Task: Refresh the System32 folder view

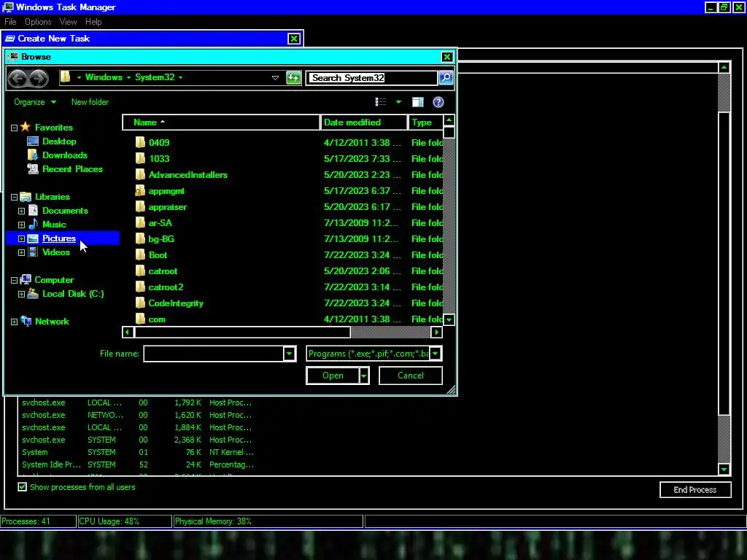Action: click(x=293, y=77)
